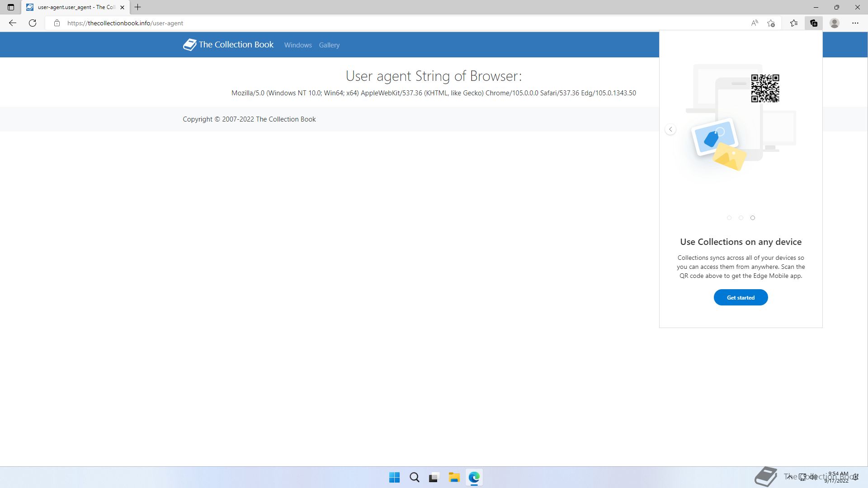
Task: Click 'User agent String of Browser:' heading
Action: tap(434, 76)
